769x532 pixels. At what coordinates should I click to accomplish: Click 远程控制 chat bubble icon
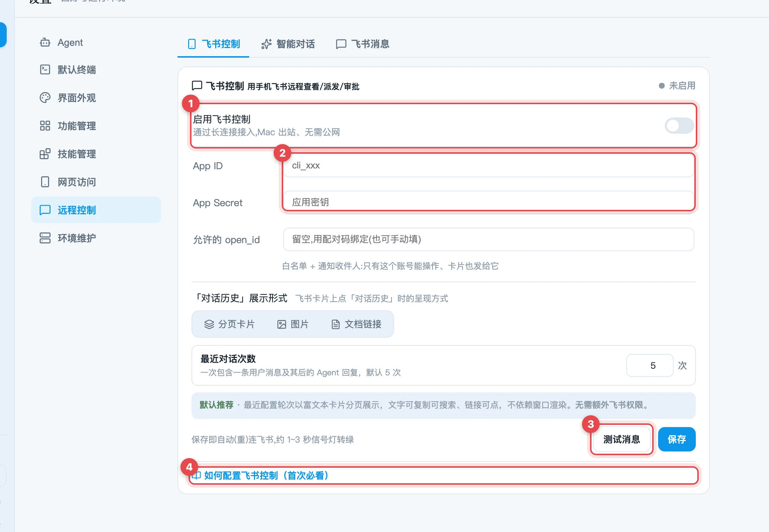[x=45, y=210]
